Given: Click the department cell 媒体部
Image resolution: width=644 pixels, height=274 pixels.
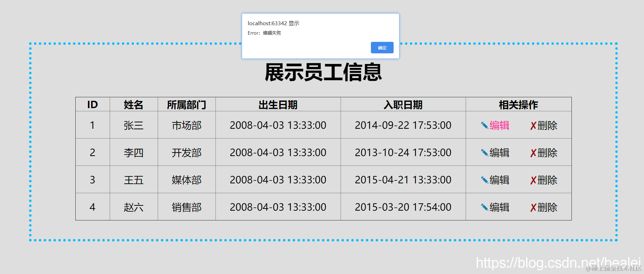Looking at the screenshot, I should 186,180.
